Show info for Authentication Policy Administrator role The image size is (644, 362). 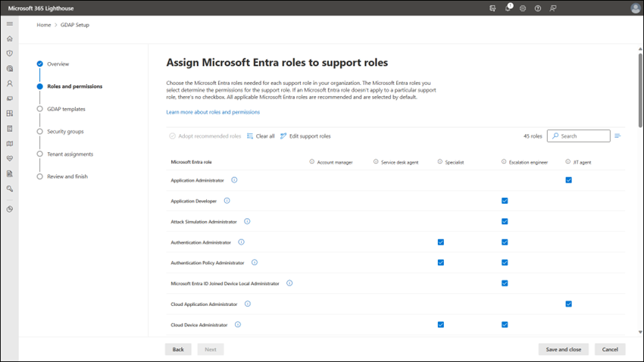pyautogui.click(x=255, y=262)
